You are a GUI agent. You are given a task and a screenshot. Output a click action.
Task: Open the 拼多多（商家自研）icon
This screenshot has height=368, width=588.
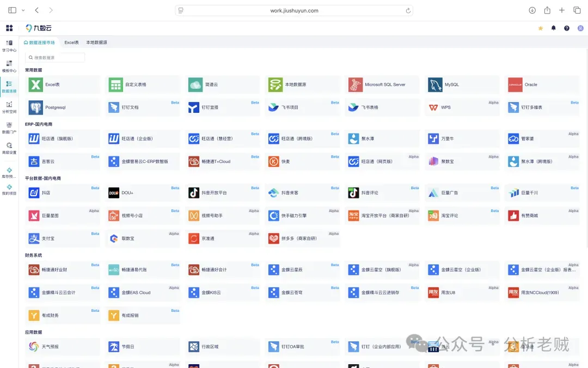(273, 238)
